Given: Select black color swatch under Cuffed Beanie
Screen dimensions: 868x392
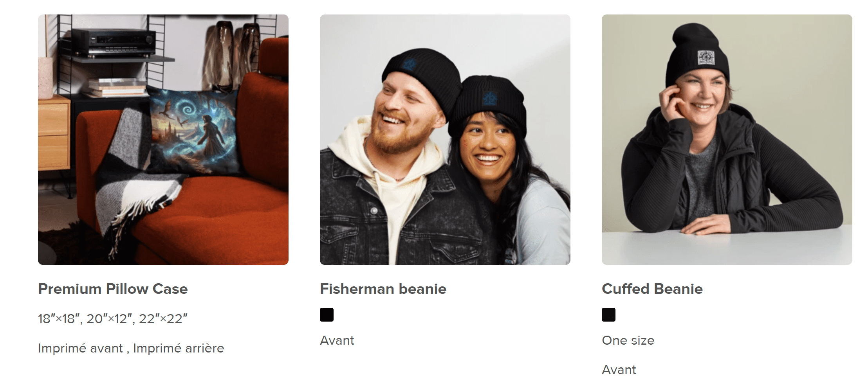Looking at the screenshot, I should point(608,315).
